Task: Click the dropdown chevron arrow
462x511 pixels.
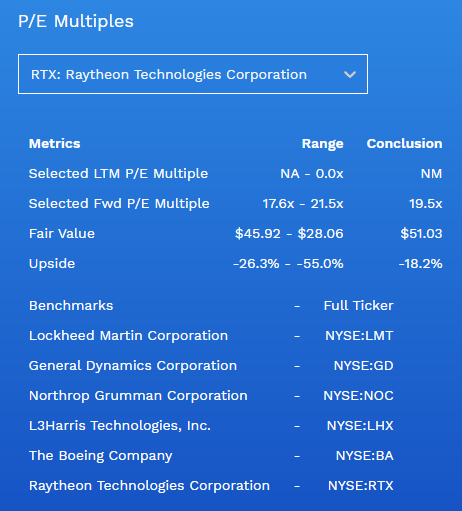Action: pyautogui.click(x=350, y=74)
